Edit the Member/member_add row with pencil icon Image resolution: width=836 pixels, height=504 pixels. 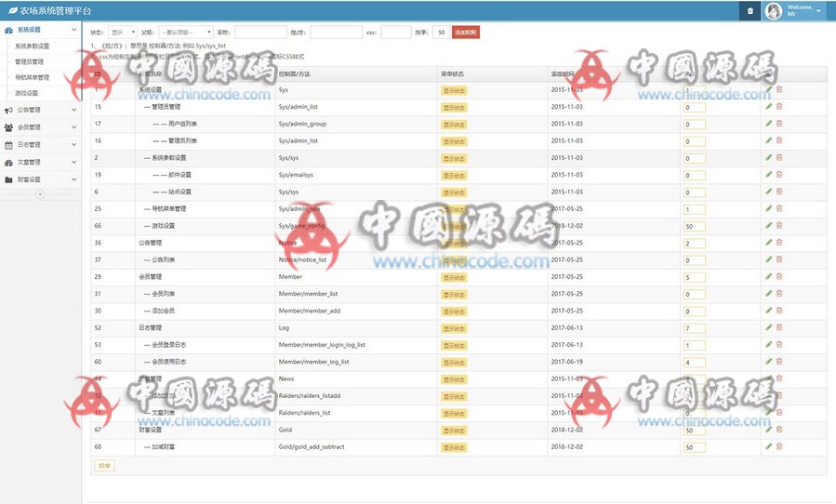click(x=768, y=311)
